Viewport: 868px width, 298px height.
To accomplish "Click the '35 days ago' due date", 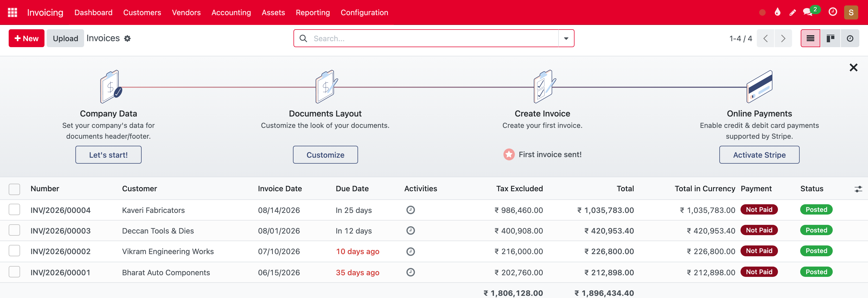I will coord(358,273).
